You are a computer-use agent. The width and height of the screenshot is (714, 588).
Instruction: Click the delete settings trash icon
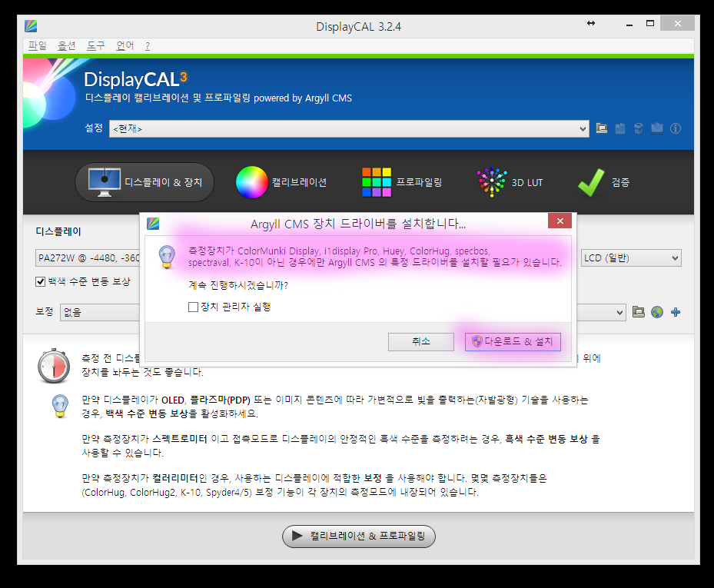(639, 128)
